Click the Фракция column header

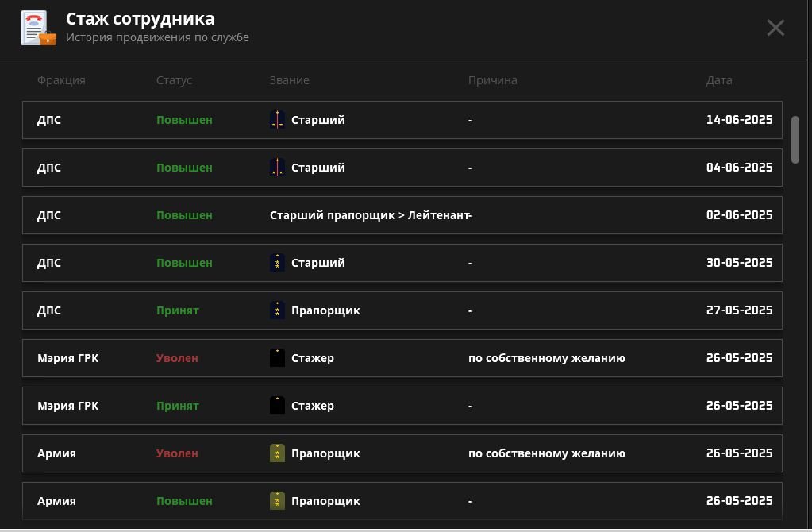click(x=61, y=80)
